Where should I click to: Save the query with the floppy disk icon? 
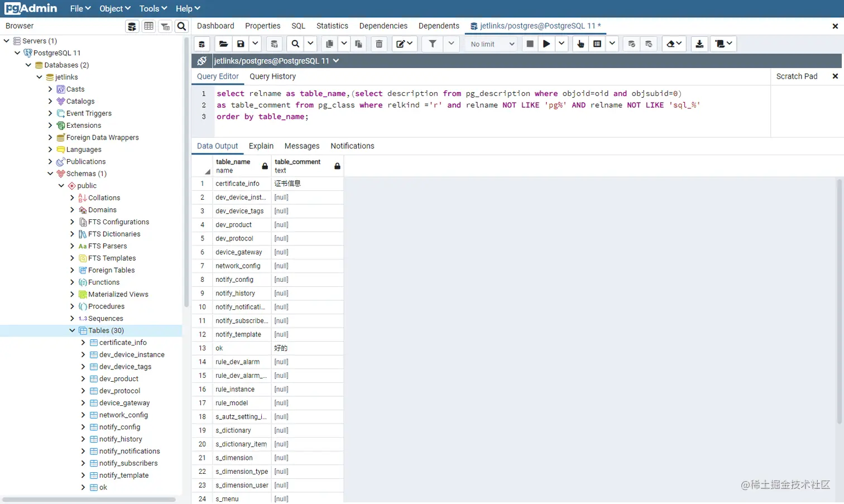click(241, 44)
